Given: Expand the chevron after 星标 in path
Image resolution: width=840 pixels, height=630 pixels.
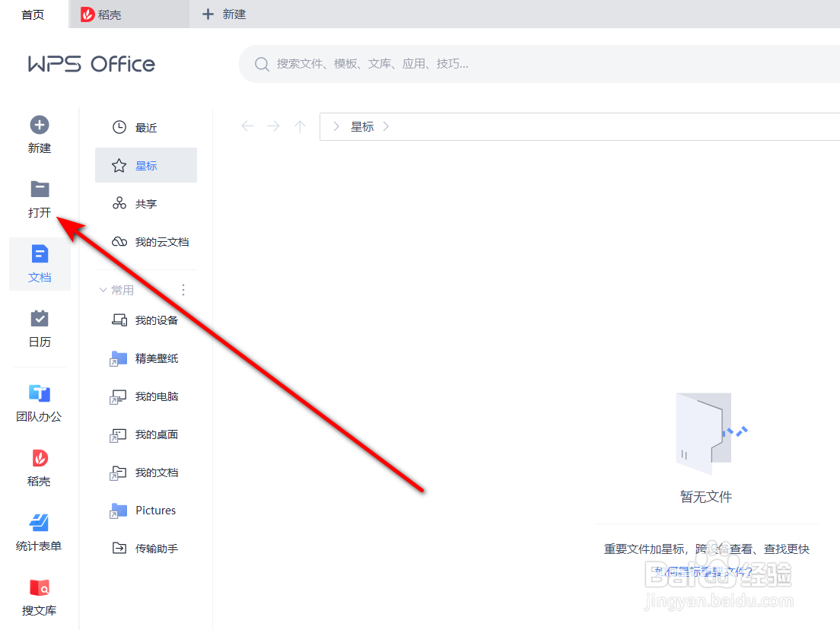Looking at the screenshot, I should click(387, 126).
